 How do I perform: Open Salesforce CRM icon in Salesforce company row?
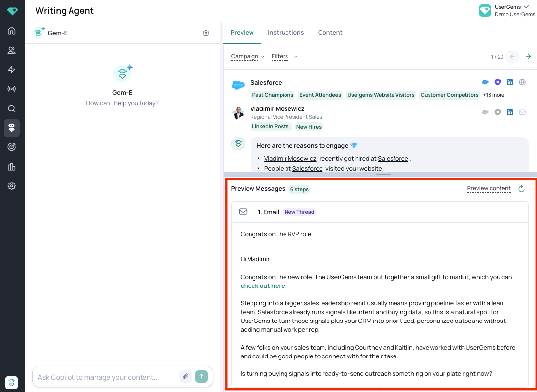[485, 82]
